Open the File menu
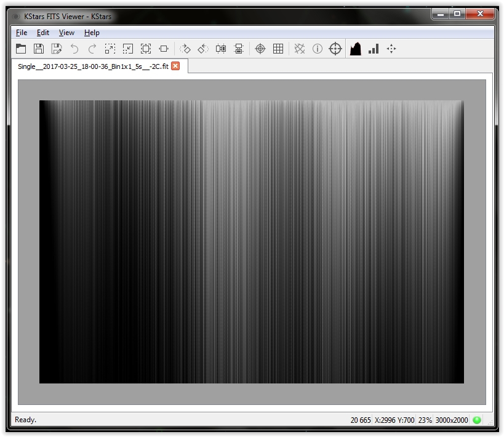 (x=22, y=33)
